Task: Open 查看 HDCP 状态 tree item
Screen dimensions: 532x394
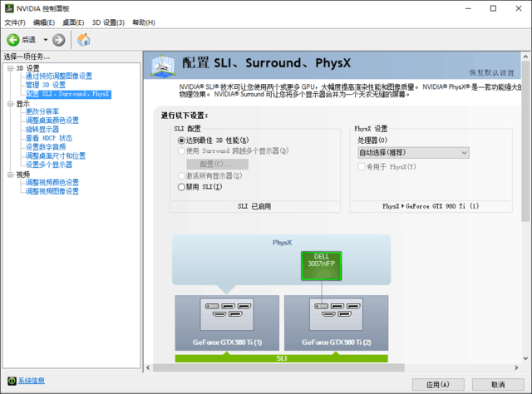Action: [49, 138]
